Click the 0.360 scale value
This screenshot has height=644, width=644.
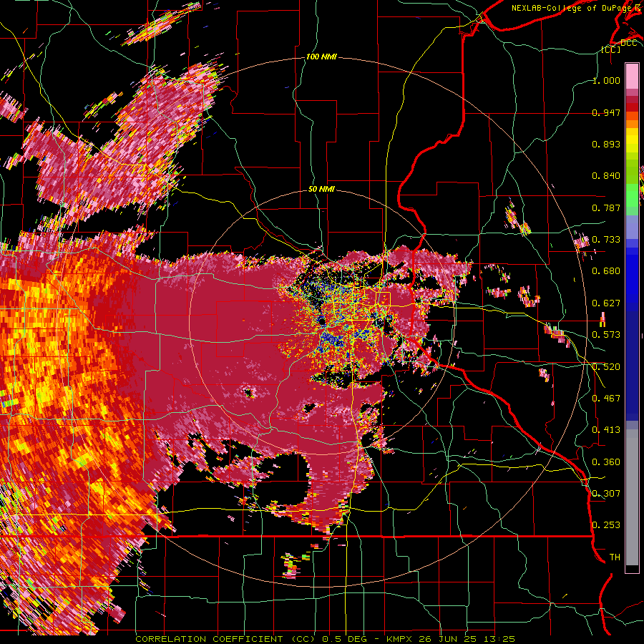(x=606, y=462)
